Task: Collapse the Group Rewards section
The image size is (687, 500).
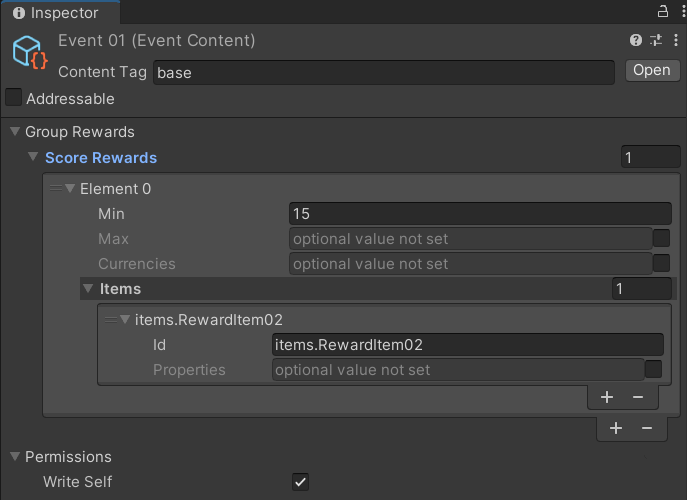Action: tap(15, 132)
